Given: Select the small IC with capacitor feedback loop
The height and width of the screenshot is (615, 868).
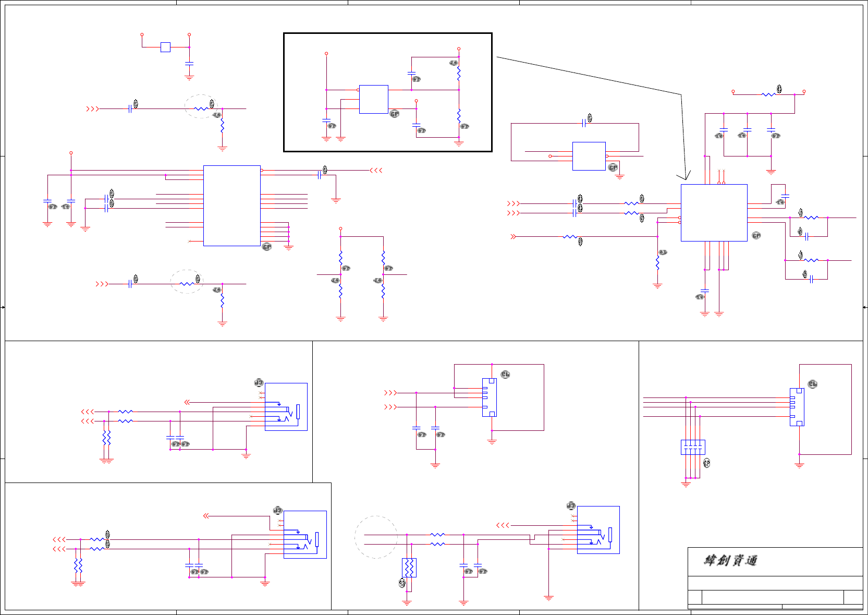Looking at the screenshot, I should [589, 156].
